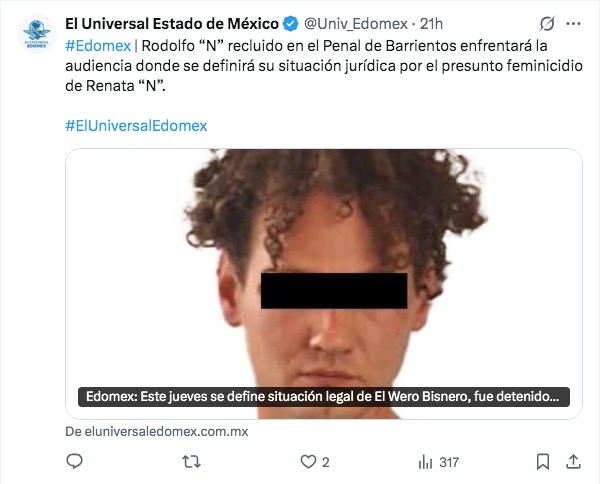Open the #ElUniversalEdomex hashtag
Image resolution: width=601 pixels, height=484 pixels.
pyautogui.click(x=136, y=126)
